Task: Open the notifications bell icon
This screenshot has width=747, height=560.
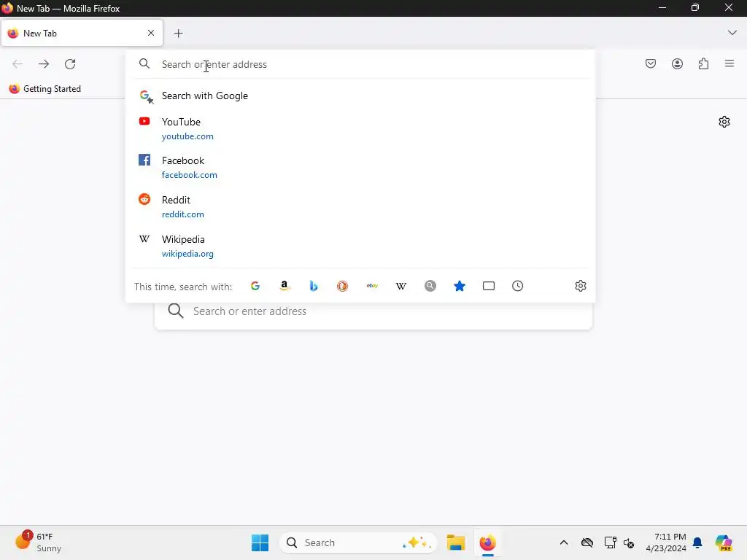Action: (x=697, y=542)
